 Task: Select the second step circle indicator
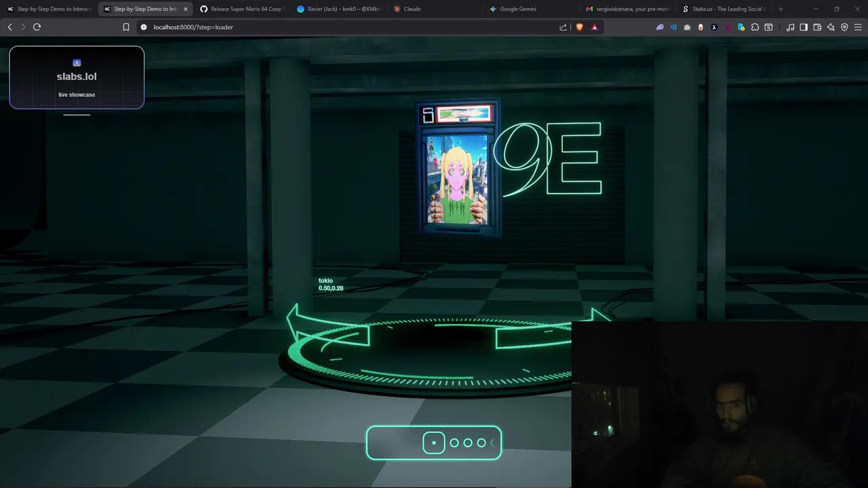click(454, 443)
